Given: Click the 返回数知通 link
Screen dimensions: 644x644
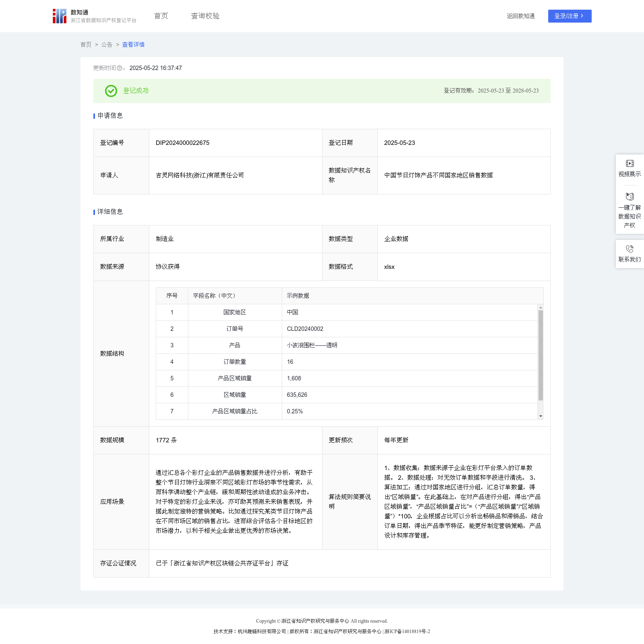Looking at the screenshot, I should (520, 16).
